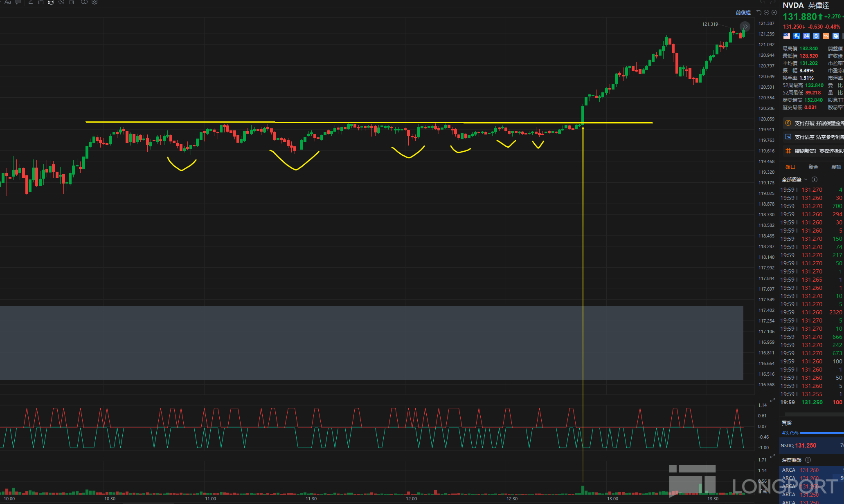Select the trend line drawing tool

(30, 2)
